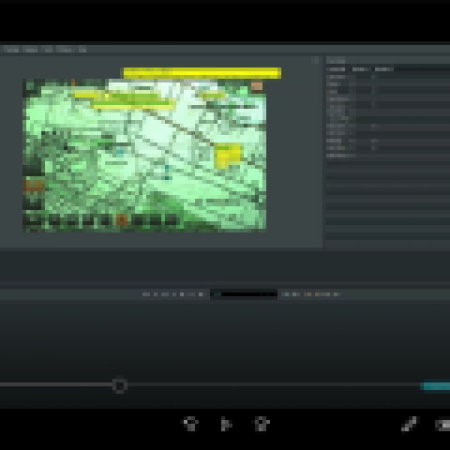Image resolution: width=450 pixels, height=450 pixels.
Task: Click the round knob on the seek slider
Action: pyautogui.click(x=120, y=385)
